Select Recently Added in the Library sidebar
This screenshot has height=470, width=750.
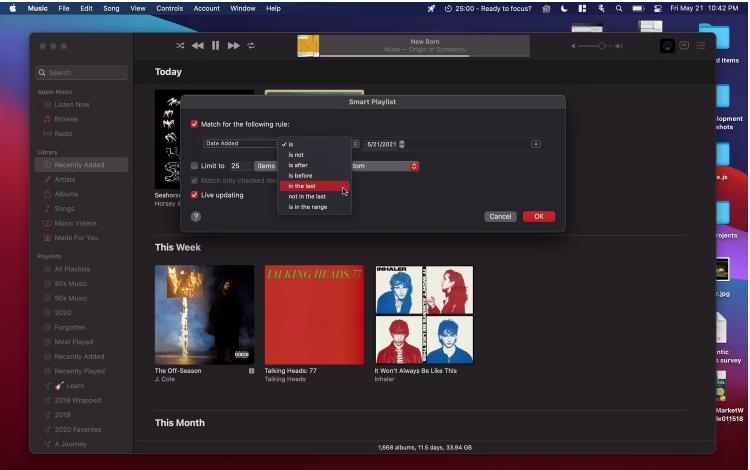pyautogui.click(x=81, y=165)
